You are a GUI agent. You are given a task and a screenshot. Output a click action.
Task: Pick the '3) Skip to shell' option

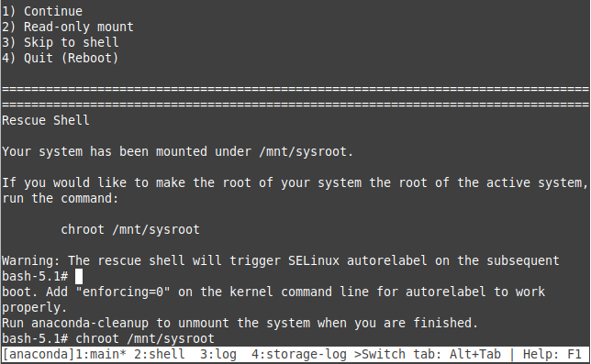(61, 42)
